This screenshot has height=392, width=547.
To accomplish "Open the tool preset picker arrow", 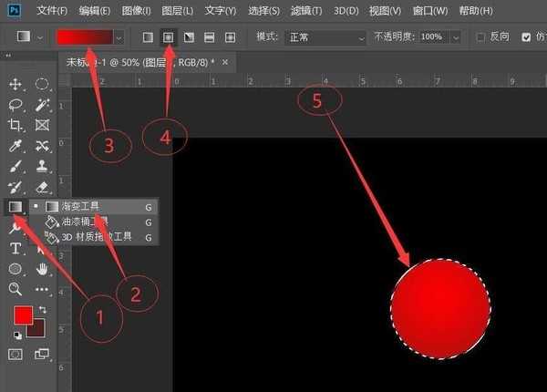I will point(40,37).
